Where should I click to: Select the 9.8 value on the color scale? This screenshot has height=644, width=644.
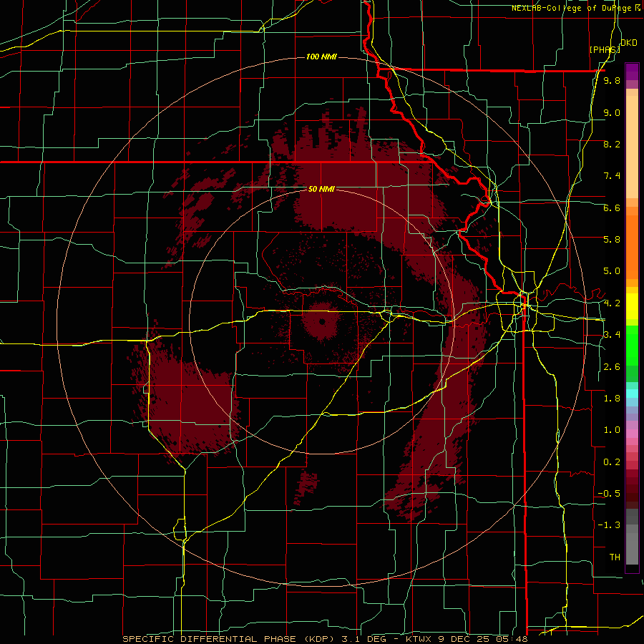point(612,80)
